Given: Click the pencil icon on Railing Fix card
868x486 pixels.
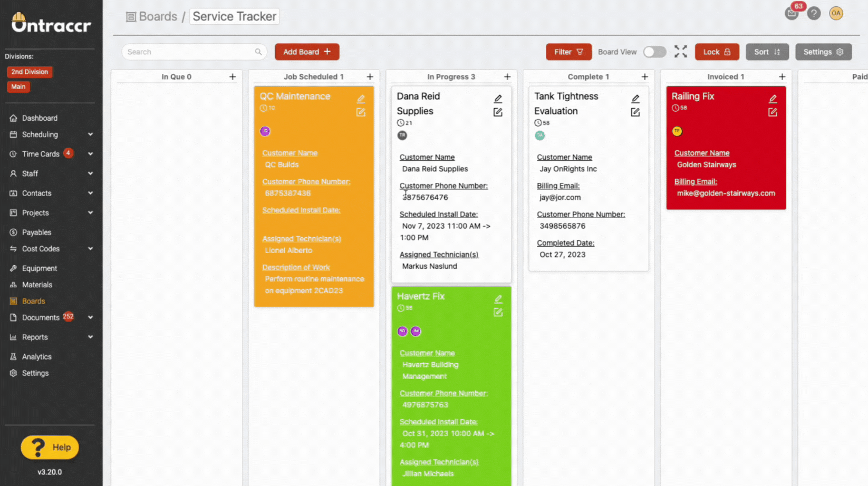Looking at the screenshot, I should [x=773, y=99].
